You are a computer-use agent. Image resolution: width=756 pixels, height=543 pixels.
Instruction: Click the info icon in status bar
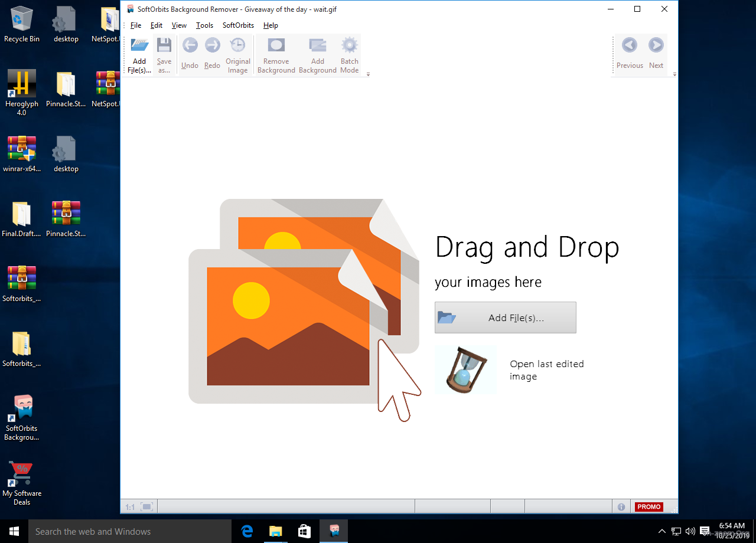[621, 506]
